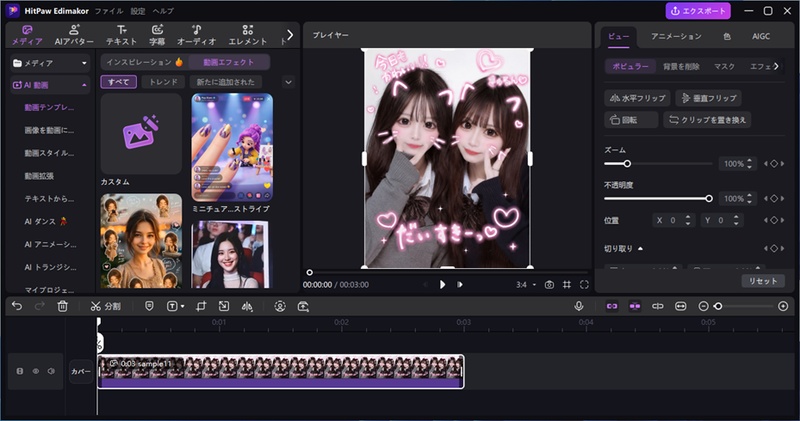Step to the next frame

point(460,284)
